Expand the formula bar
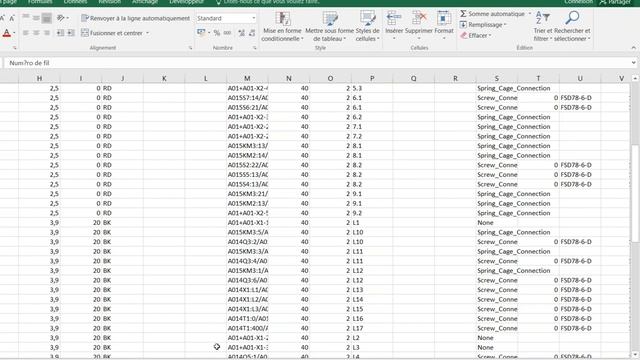This screenshot has width=640, height=360. [633, 63]
